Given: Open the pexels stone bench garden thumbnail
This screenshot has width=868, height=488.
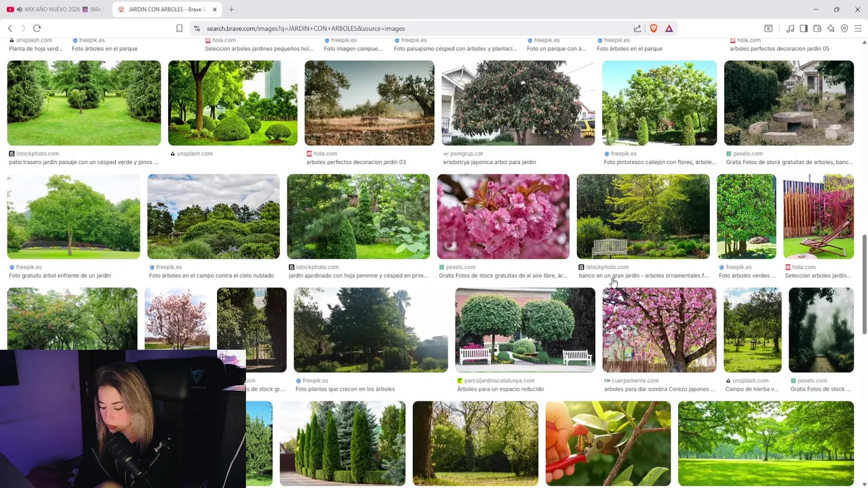Looking at the screenshot, I should pyautogui.click(x=789, y=103).
